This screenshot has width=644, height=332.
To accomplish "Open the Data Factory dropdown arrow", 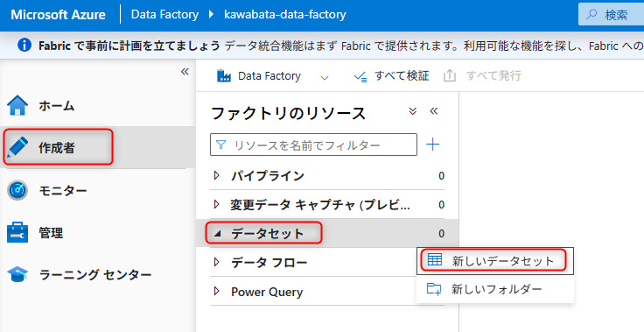I will [x=325, y=77].
